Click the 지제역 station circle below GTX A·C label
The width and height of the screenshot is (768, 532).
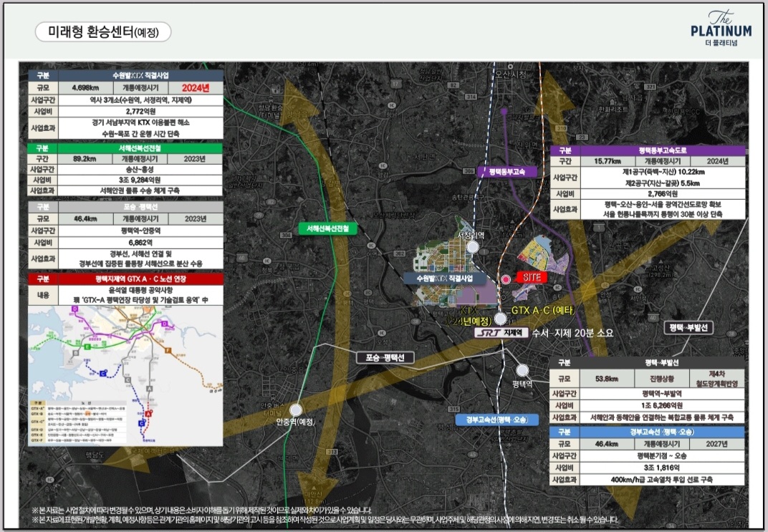(x=500, y=319)
